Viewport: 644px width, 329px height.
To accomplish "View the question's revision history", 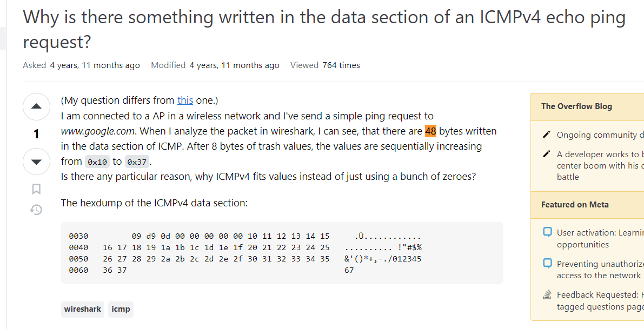I will (36, 210).
